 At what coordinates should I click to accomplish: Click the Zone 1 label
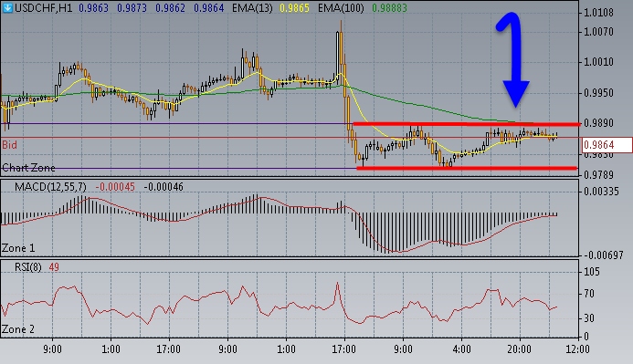18,248
